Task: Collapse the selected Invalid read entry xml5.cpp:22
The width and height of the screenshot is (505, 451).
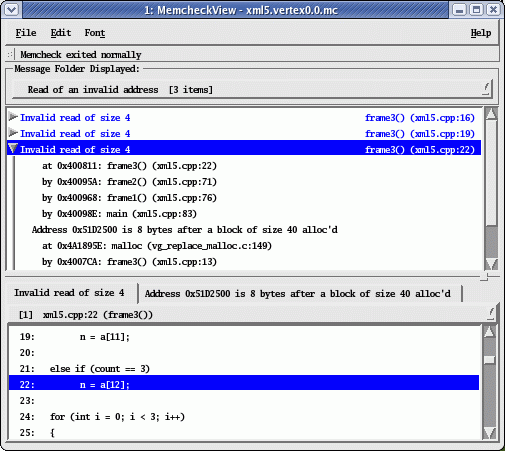Action: click(13, 149)
